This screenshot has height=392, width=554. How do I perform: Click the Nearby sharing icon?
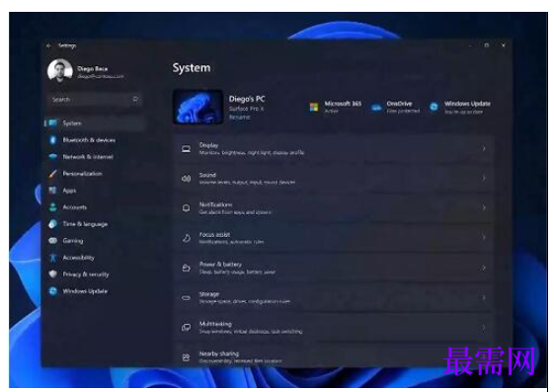[x=187, y=357]
